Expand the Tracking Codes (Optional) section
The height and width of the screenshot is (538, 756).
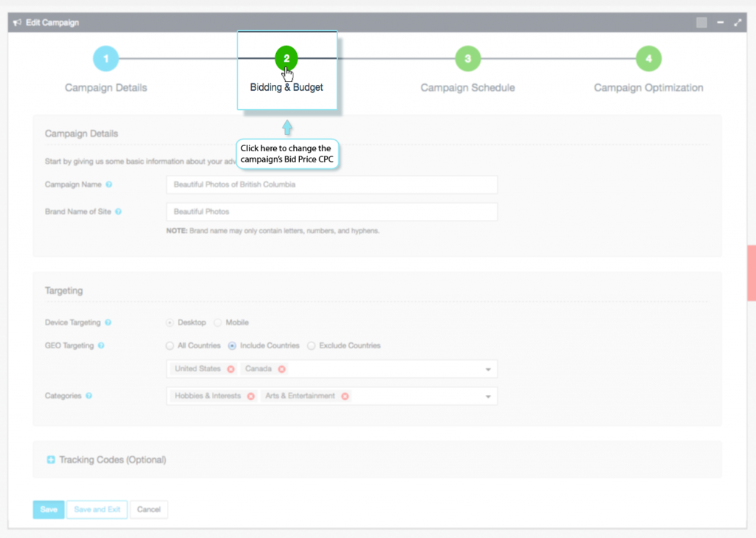[x=51, y=460]
